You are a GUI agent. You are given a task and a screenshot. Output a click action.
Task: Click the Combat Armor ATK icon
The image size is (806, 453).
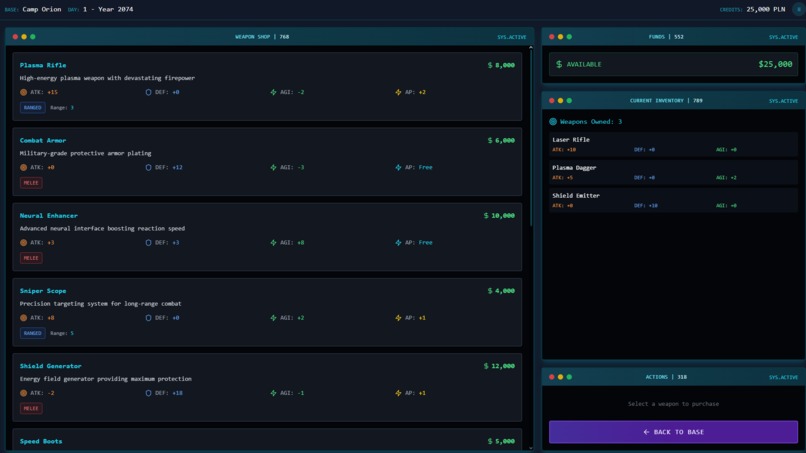[23, 168]
